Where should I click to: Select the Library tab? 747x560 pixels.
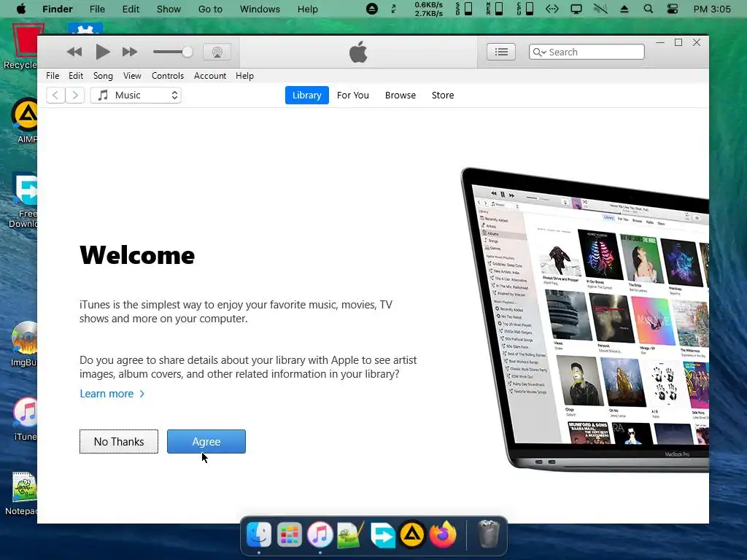coord(307,96)
